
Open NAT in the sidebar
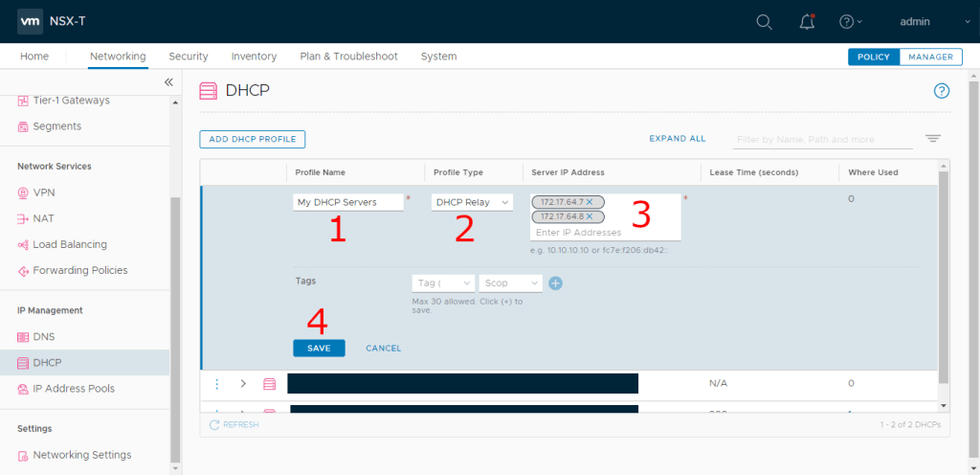pos(45,218)
